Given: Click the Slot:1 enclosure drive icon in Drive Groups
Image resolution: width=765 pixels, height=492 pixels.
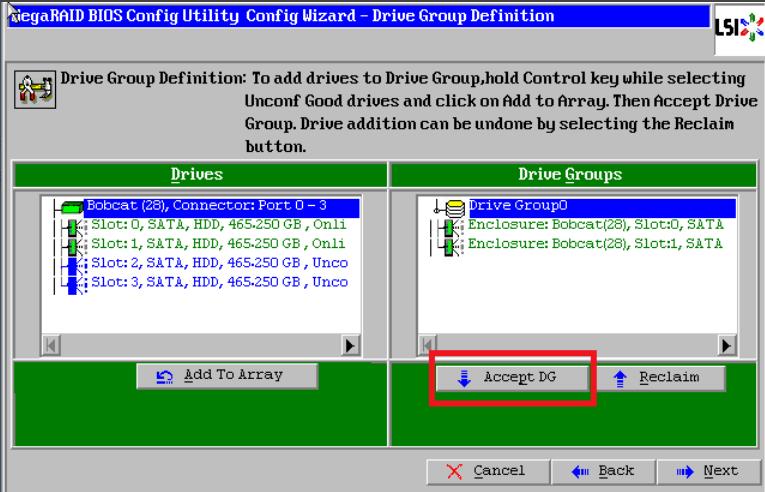Looking at the screenshot, I should pos(452,246).
